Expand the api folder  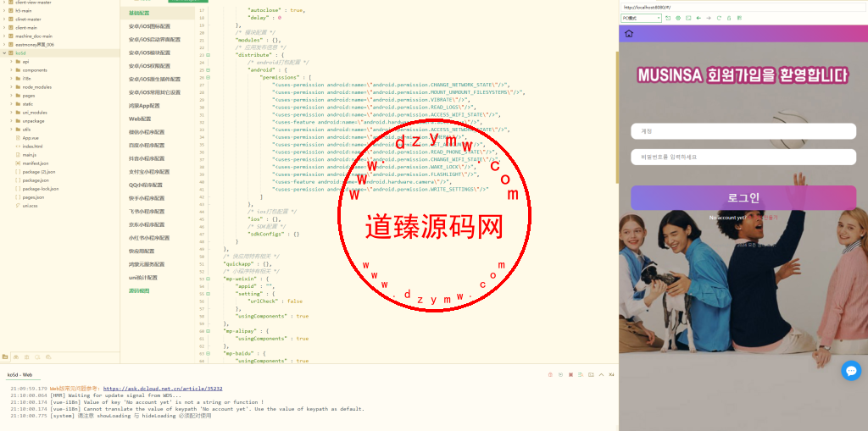point(11,62)
